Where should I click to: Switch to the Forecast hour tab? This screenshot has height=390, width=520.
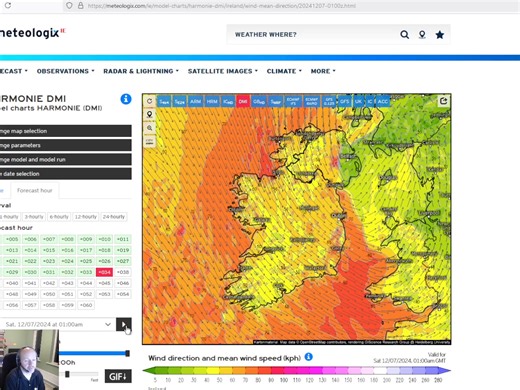35,190
